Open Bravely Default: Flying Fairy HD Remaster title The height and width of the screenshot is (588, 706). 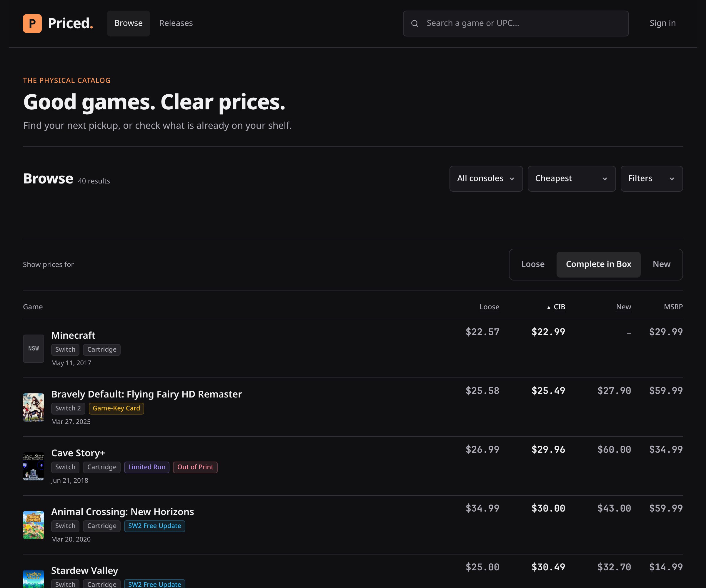[146, 394]
